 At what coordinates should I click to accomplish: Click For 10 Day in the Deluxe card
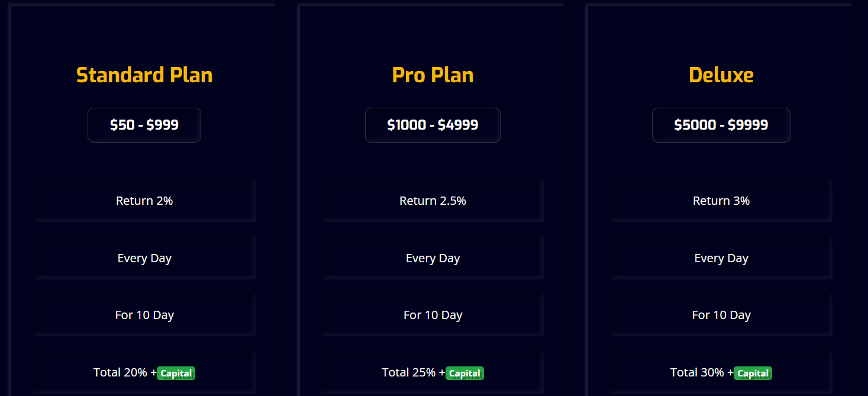pyautogui.click(x=721, y=315)
